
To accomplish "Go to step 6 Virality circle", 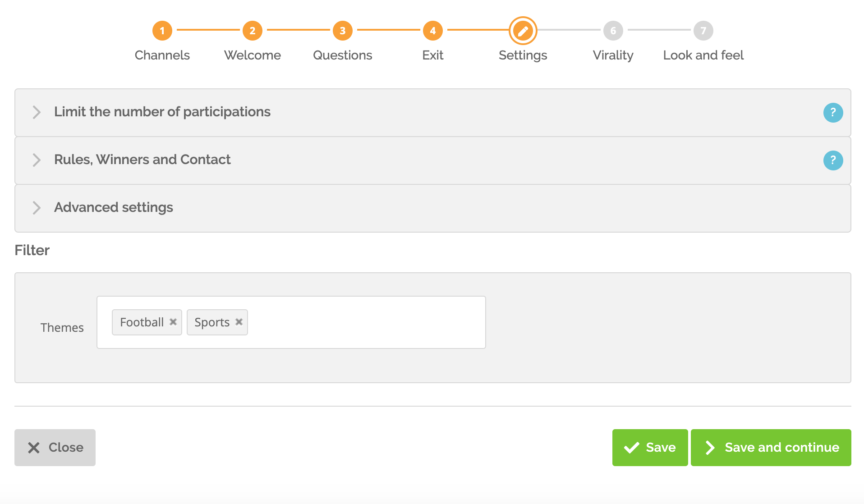I will point(613,31).
